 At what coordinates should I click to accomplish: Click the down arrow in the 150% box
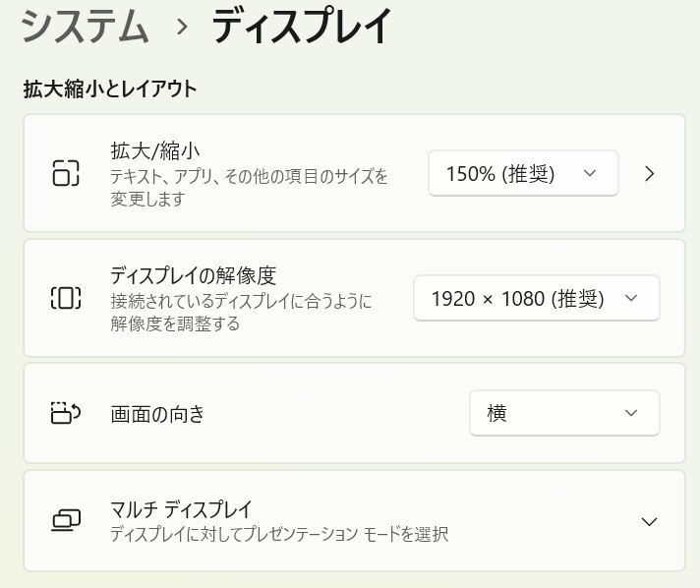click(x=590, y=173)
